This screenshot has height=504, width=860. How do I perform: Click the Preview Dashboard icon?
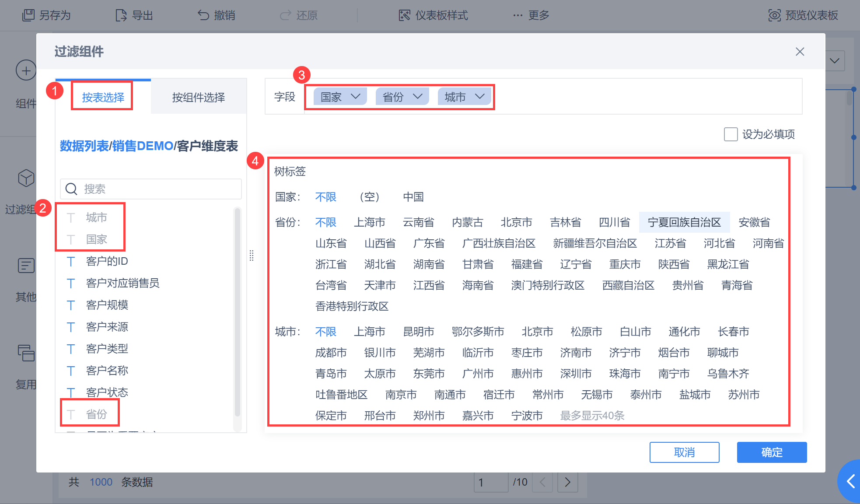point(774,15)
